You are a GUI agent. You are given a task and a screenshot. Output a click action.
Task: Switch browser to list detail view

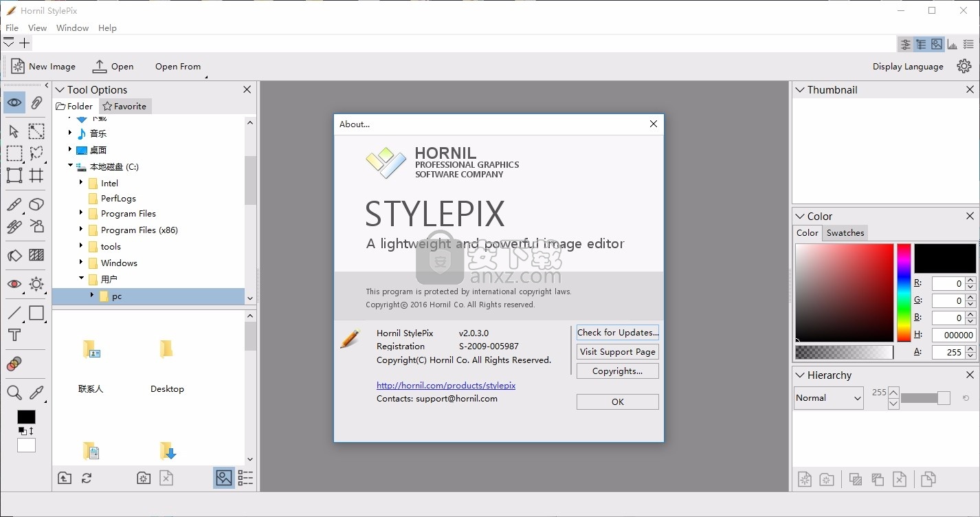point(245,478)
